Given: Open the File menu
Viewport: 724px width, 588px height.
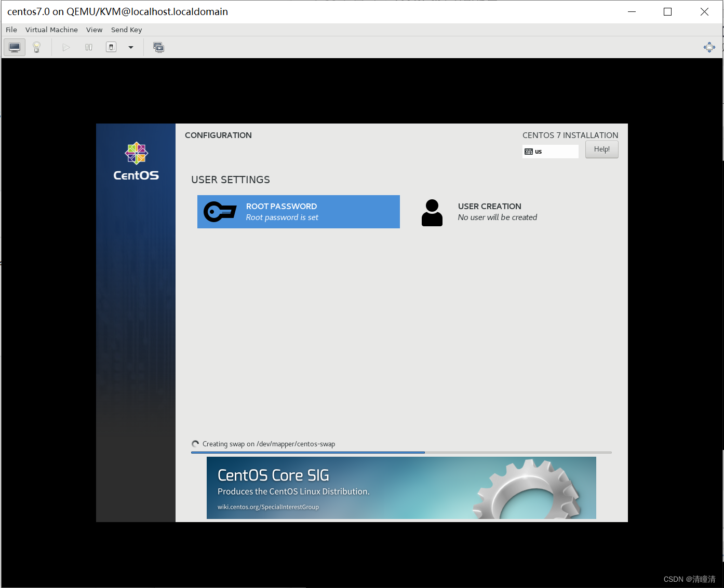Looking at the screenshot, I should (x=11, y=30).
